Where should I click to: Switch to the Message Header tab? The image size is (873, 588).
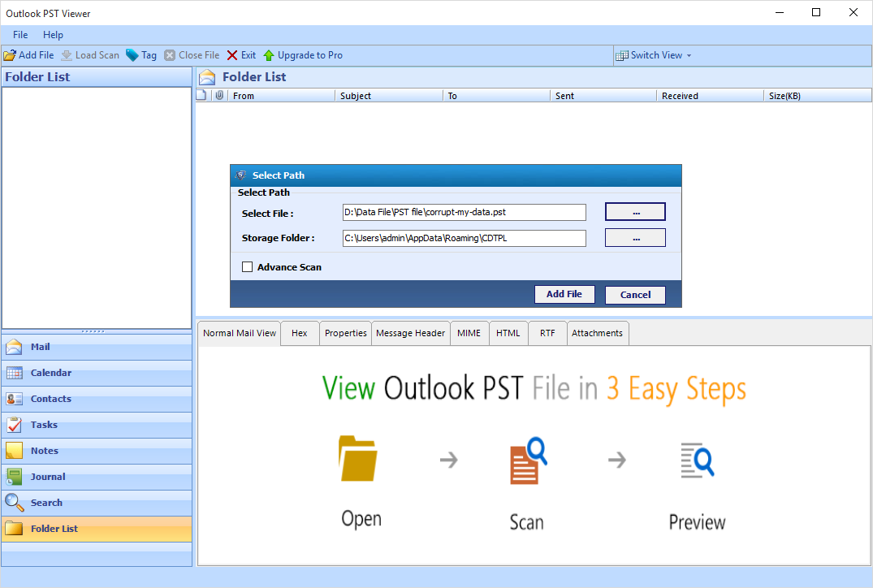410,333
